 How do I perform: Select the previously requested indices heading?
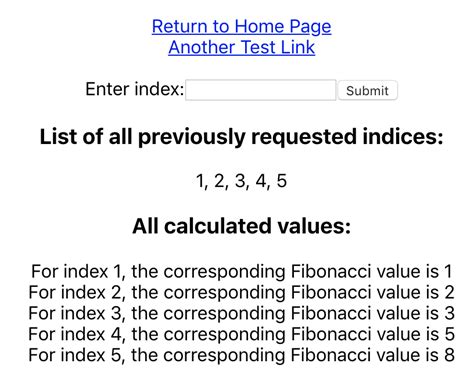coord(241,137)
